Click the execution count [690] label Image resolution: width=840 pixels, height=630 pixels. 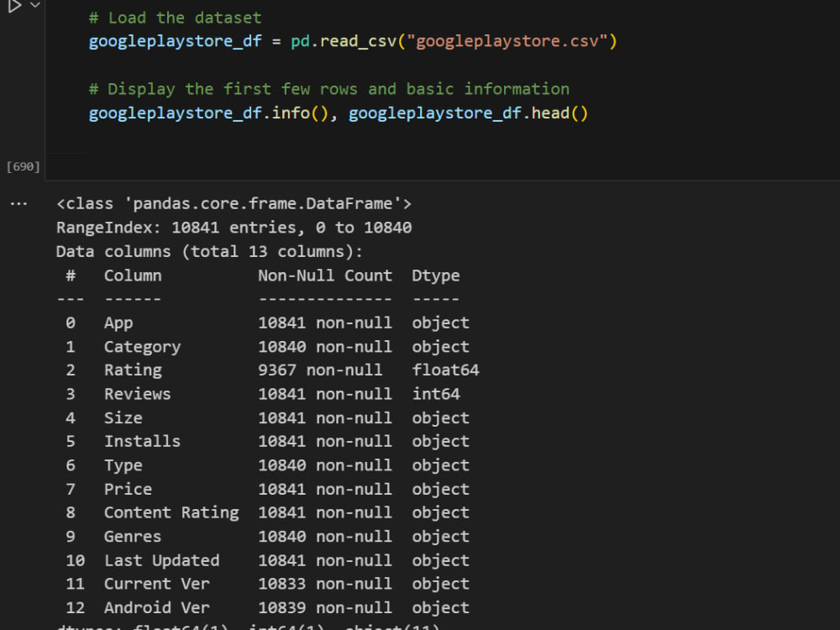coord(22,165)
